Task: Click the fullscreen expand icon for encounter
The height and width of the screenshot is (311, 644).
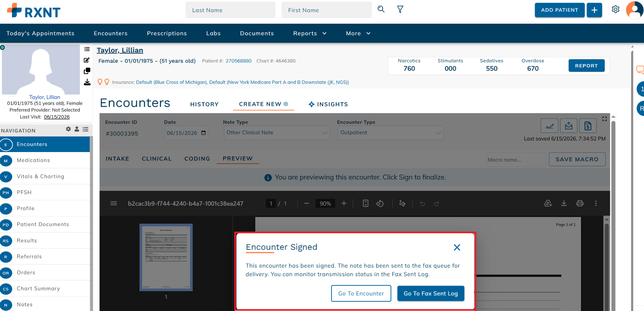Action: point(604,119)
